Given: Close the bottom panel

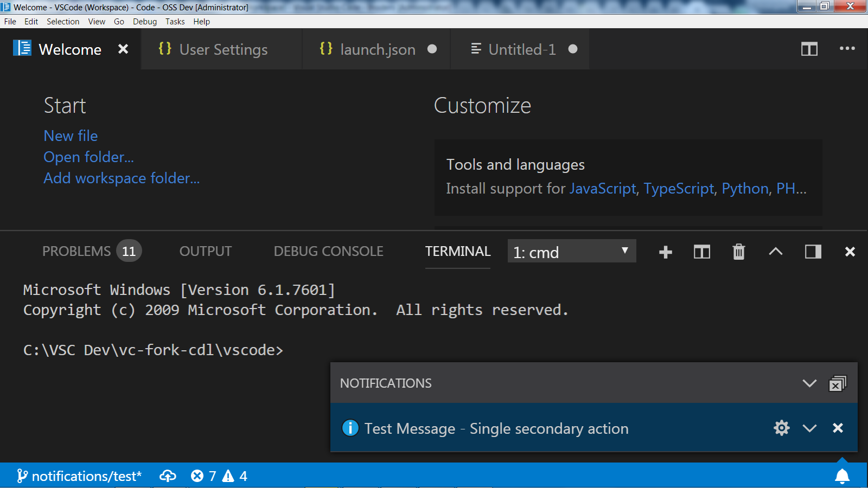Looking at the screenshot, I should tap(850, 252).
